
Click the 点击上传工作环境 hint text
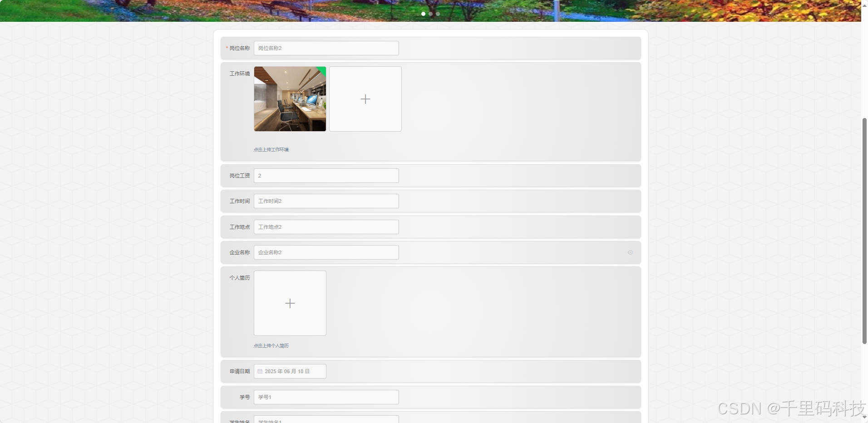[271, 149]
